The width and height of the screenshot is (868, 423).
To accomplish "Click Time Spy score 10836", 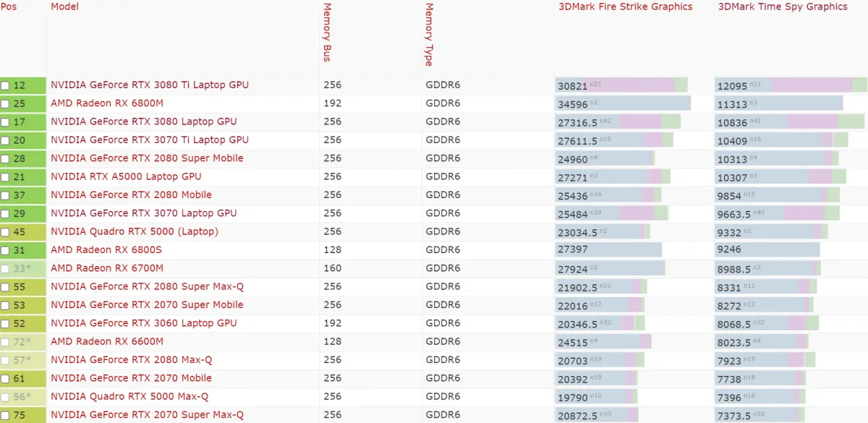I will (733, 122).
